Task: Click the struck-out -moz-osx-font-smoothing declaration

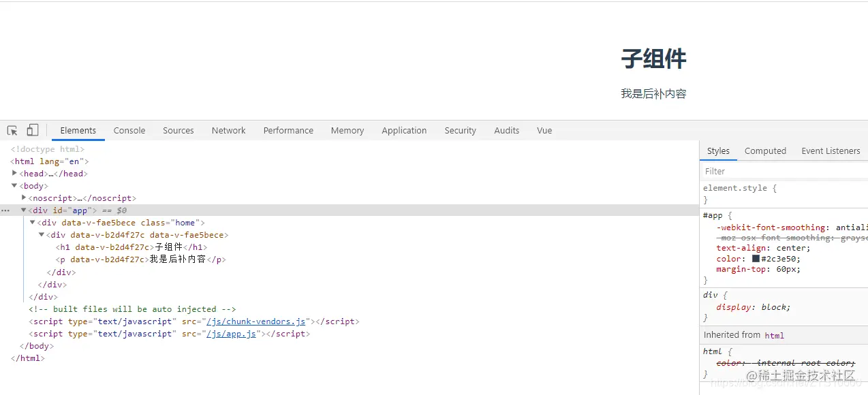Action: 792,238
